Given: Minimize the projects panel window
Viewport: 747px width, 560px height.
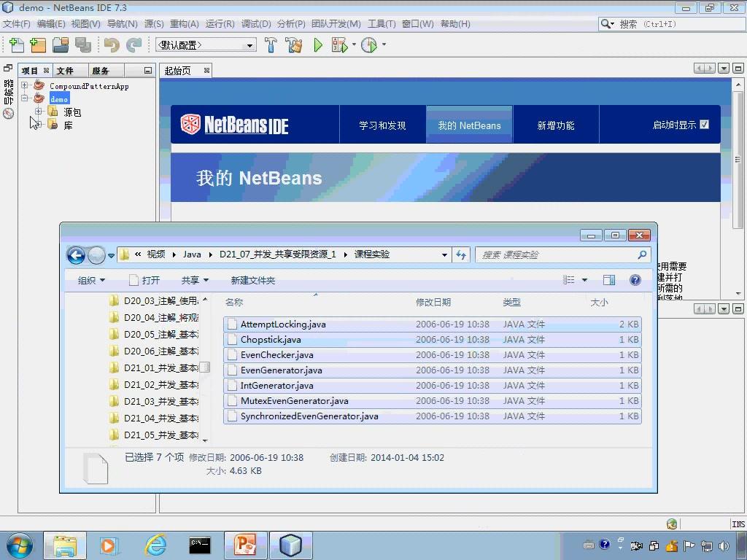Looking at the screenshot, I should tap(147, 71).
